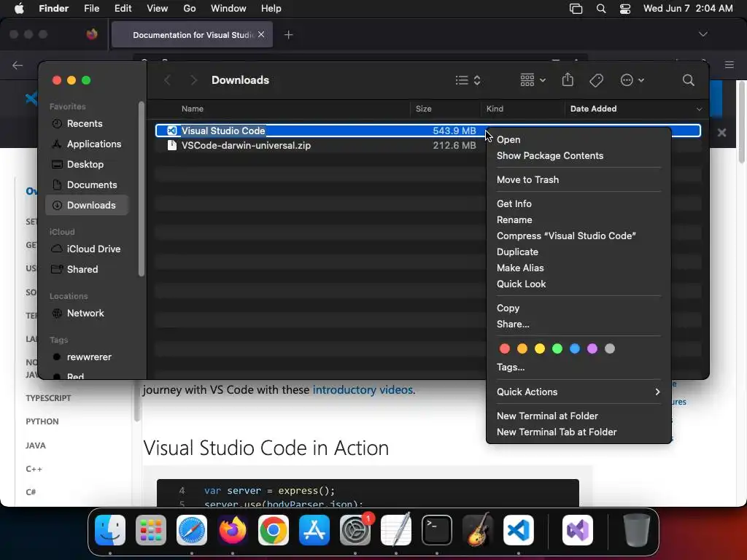747x560 pixels.
Task: Apply the orange tag color
Action: [x=522, y=349]
